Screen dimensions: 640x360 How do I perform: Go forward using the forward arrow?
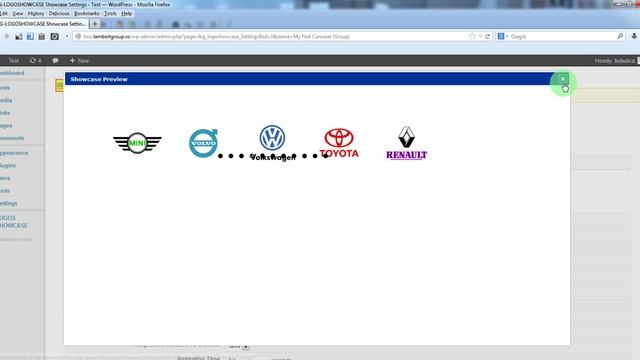pos(7,36)
